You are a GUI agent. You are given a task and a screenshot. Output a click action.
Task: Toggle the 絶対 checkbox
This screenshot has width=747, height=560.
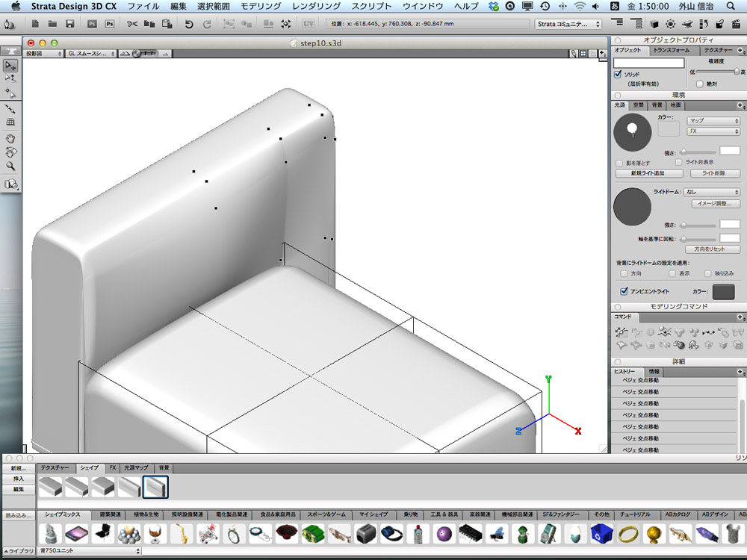pos(699,84)
